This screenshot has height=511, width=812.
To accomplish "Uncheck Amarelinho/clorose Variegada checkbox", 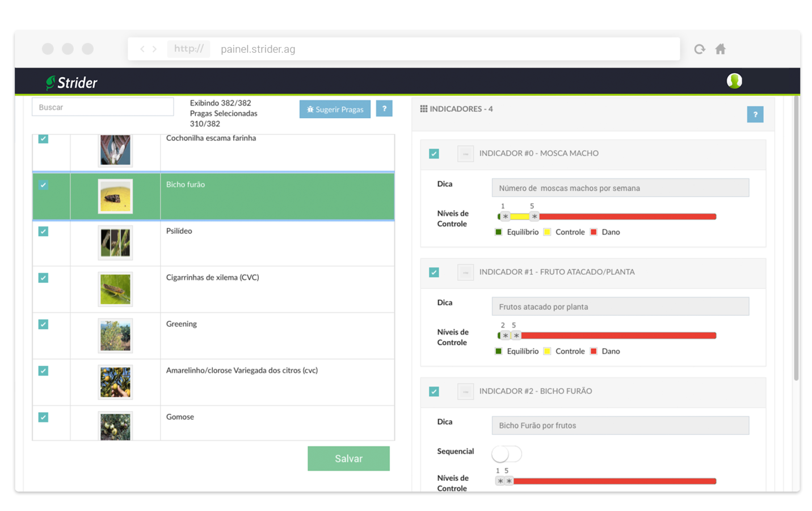I will point(43,371).
